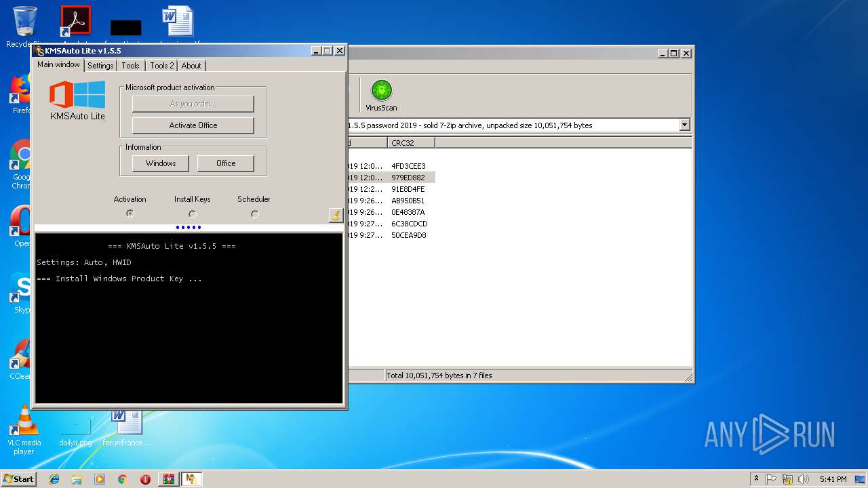Switch to WinRAR via its taskbar button
The image size is (868, 488).
(x=169, y=479)
